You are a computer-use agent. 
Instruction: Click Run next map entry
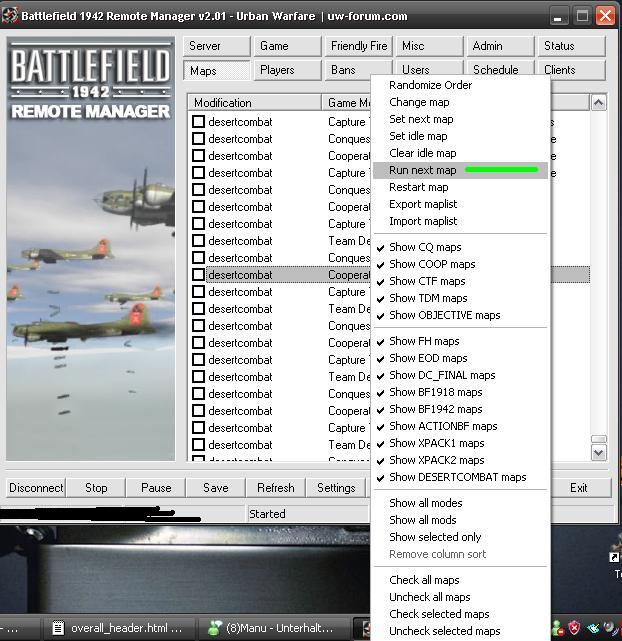[x=460, y=170]
